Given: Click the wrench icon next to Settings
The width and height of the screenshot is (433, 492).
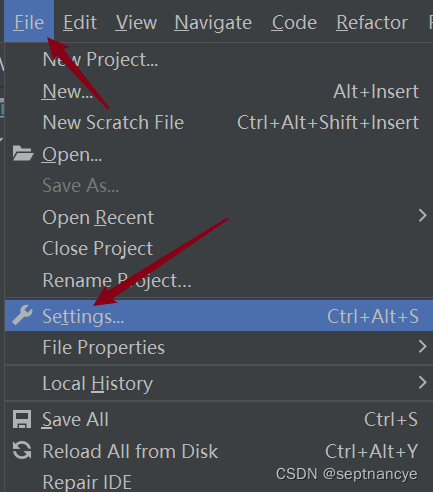Looking at the screenshot, I should click(22, 315).
